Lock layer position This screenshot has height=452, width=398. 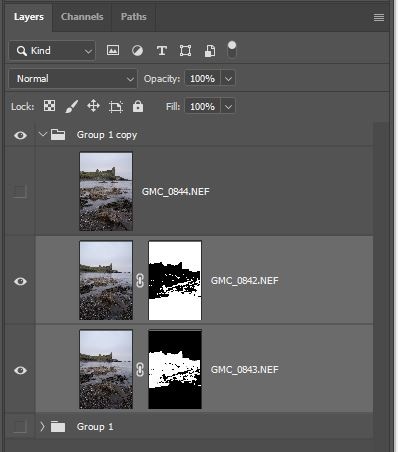coord(93,106)
